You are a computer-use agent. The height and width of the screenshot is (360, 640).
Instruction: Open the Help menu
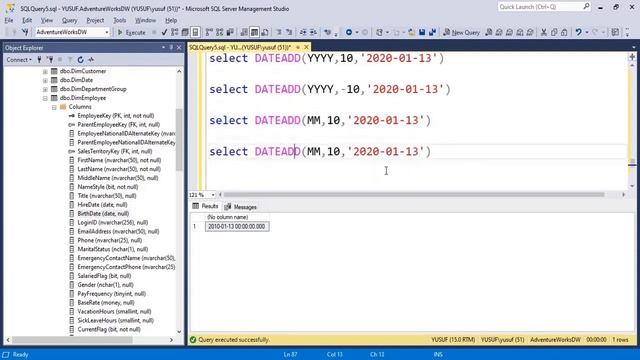171,20
